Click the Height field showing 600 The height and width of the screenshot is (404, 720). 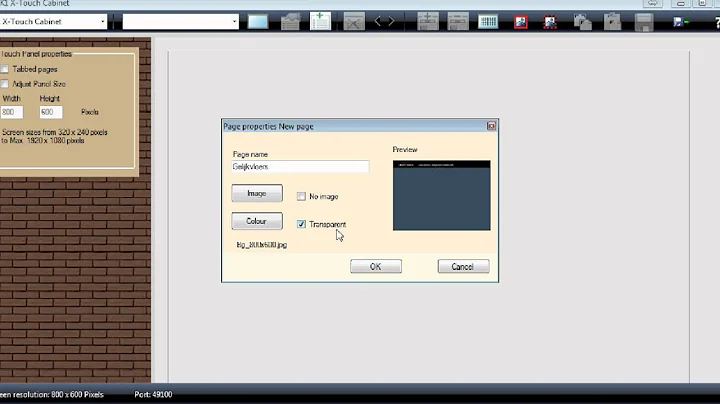click(x=51, y=112)
